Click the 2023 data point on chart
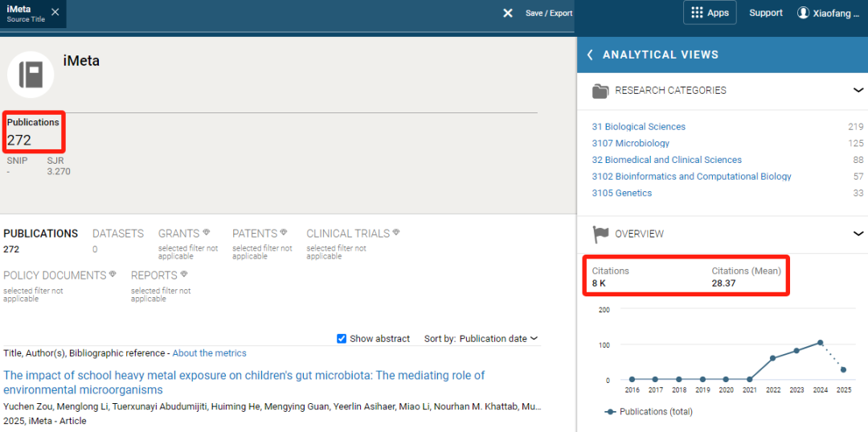The image size is (868, 432). click(796, 351)
